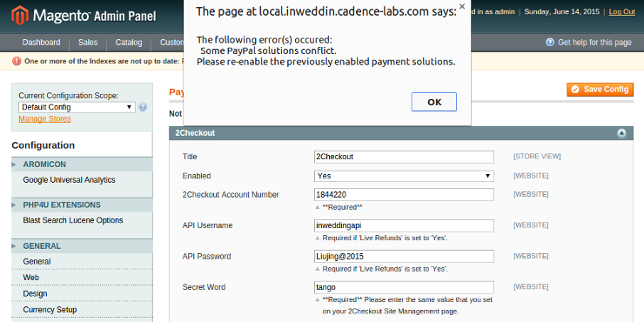This screenshot has width=644, height=322.
Task: Close the alert dialog with X
Action: pyautogui.click(x=462, y=7)
